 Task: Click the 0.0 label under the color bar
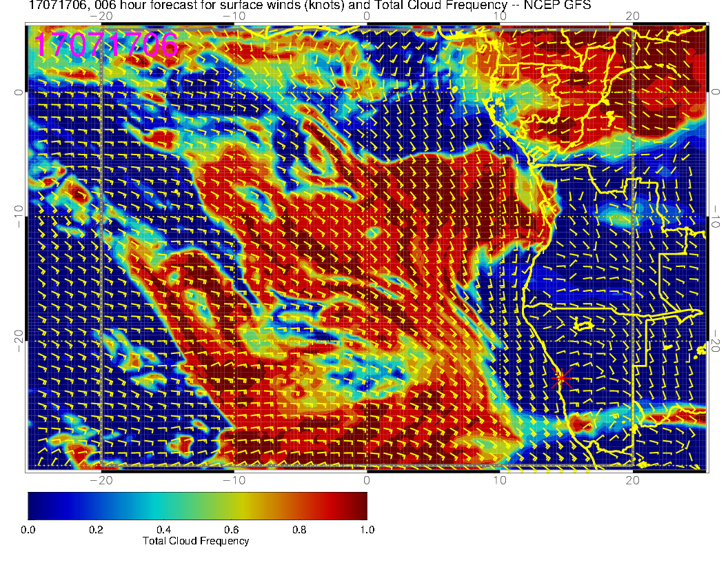tap(28, 530)
